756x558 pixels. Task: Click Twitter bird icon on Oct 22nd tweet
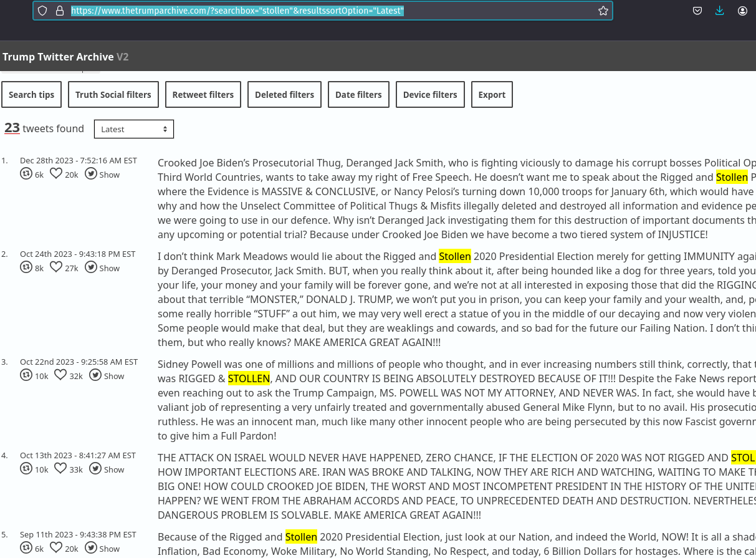[x=95, y=375]
